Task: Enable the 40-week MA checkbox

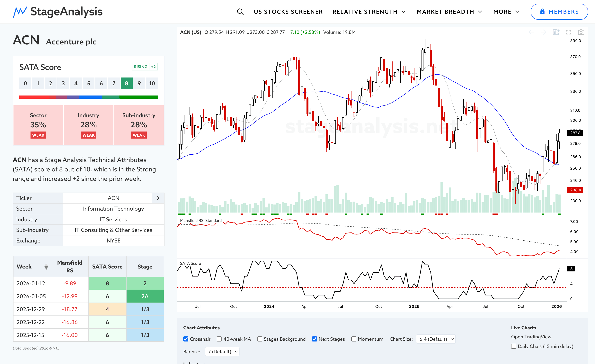Action: [219, 339]
